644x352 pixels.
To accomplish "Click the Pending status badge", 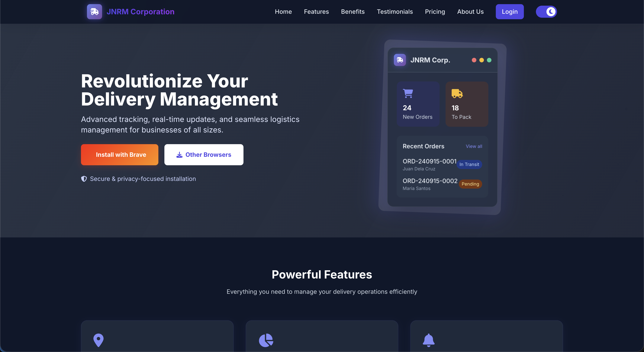I will (470, 184).
